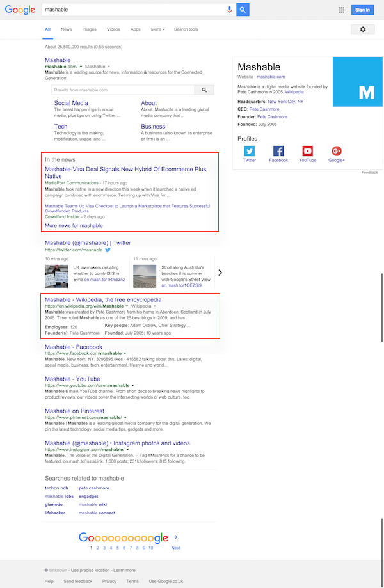Open the UK lawmakers tweet thumbnail
The width and height of the screenshot is (384, 588).
coord(56,276)
